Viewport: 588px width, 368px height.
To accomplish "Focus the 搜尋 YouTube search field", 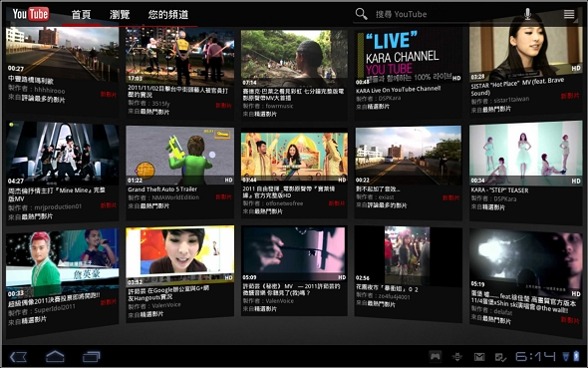I will coord(446,14).
